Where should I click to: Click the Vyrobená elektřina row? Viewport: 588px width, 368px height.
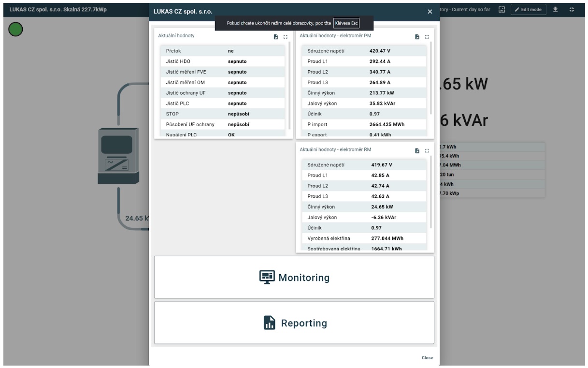365,238
